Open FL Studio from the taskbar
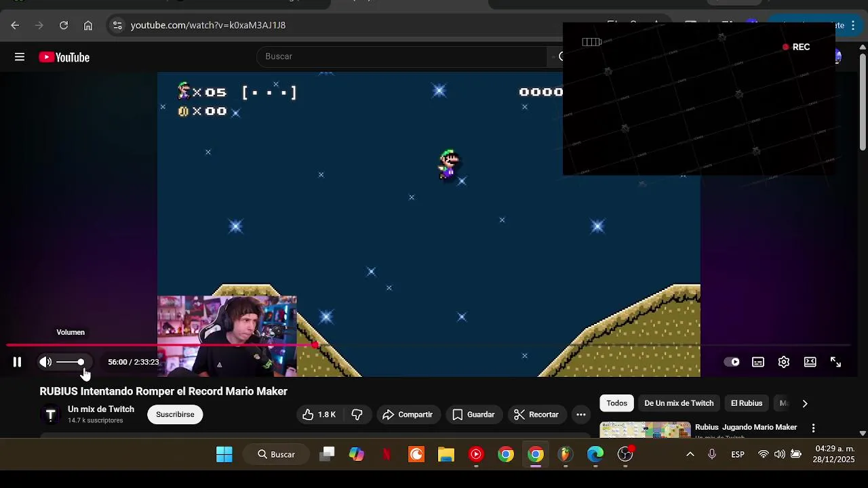The height and width of the screenshot is (488, 868). [566, 454]
